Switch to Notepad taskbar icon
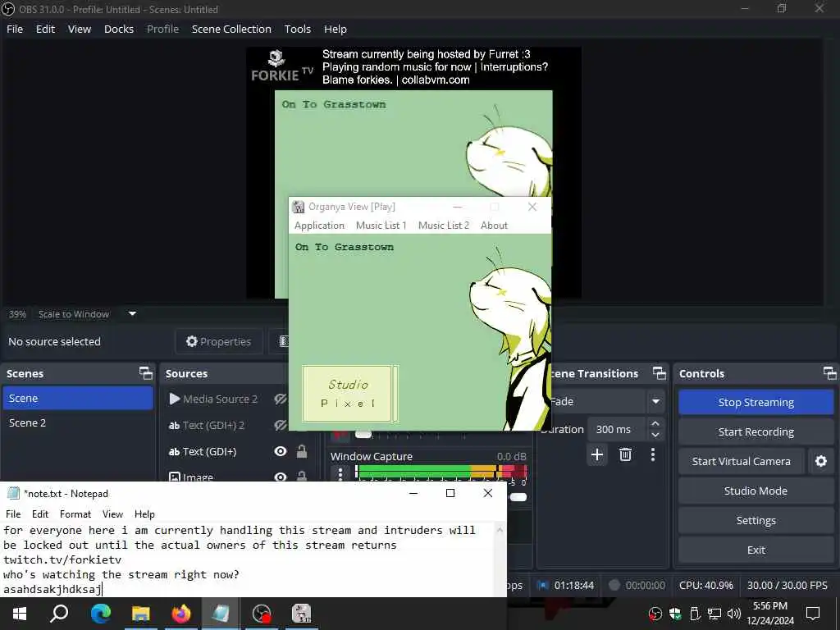 pyautogui.click(x=221, y=614)
